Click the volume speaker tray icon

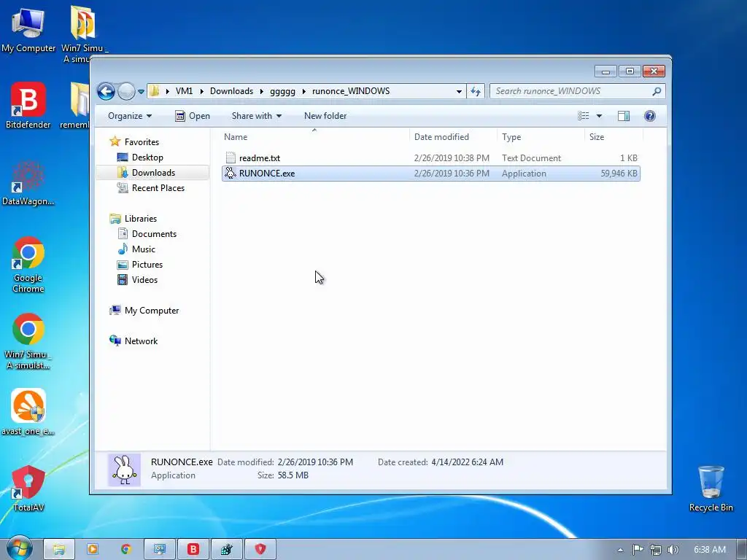(x=673, y=550)
